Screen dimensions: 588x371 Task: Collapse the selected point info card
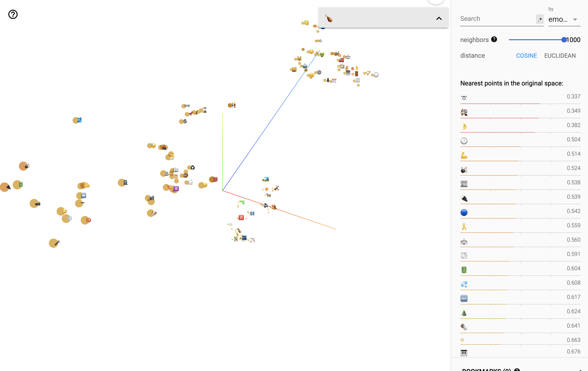(x=439, y=18)
